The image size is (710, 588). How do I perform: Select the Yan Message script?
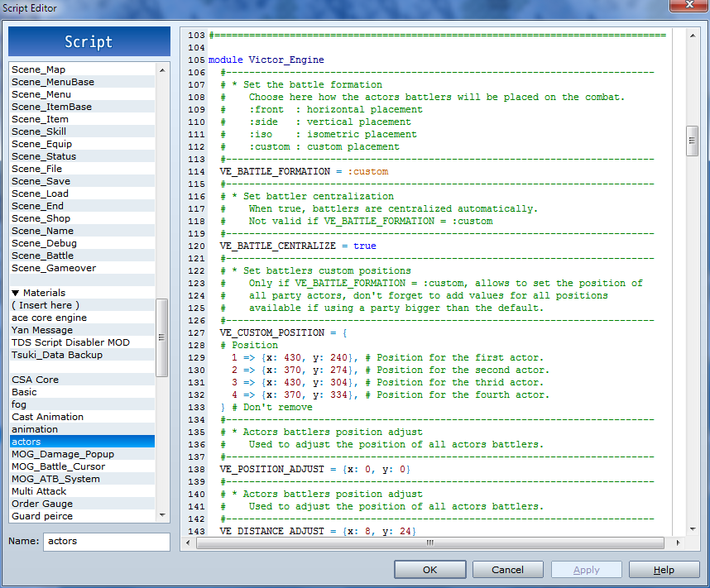(x=42, y=330)
